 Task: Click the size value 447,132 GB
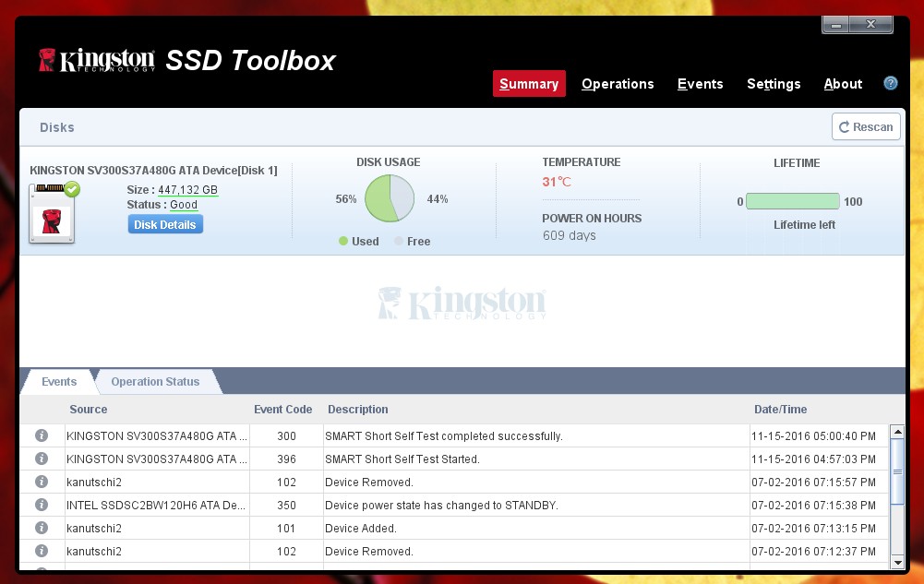(188, 189)
